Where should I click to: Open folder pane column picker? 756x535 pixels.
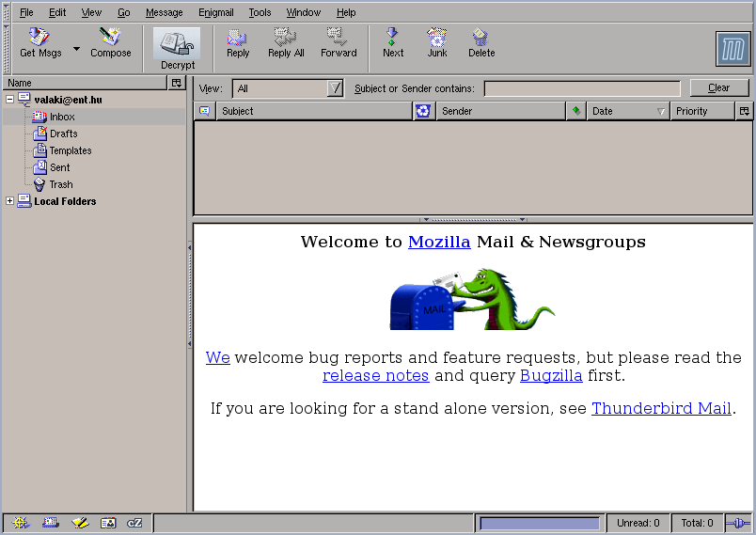(x=177, y=83)
